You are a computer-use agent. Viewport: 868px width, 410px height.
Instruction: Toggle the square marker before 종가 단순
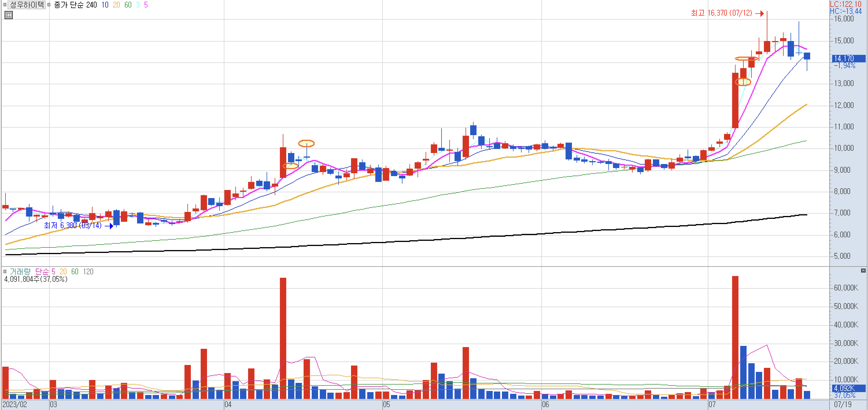[49, 5]
